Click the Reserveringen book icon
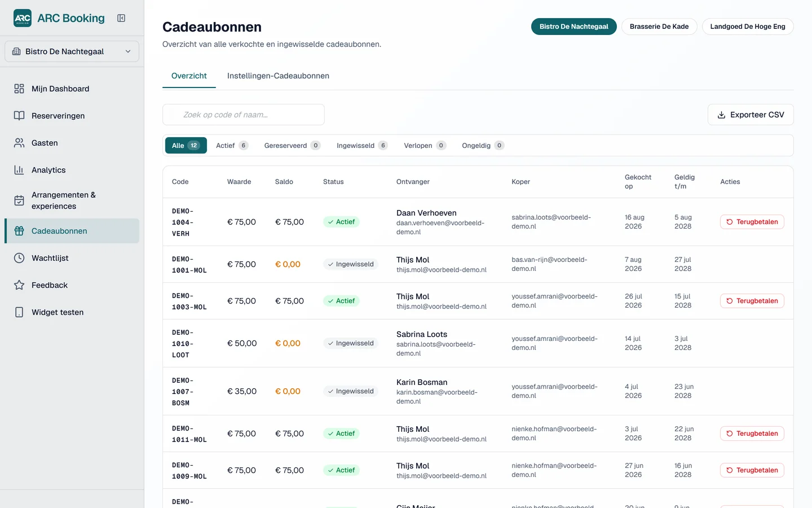Image resolution: width=812 pixels, height=508 pixels. pos(19,116)
